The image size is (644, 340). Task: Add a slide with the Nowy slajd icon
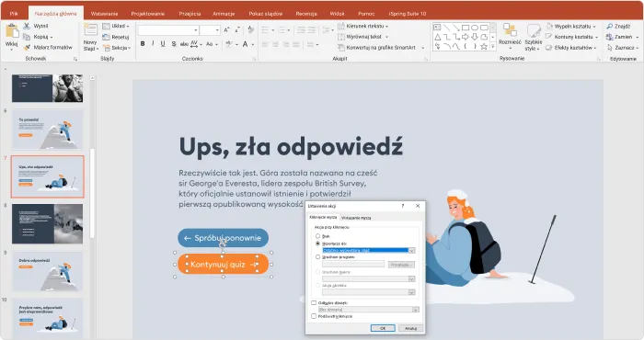tap(90, 29)
